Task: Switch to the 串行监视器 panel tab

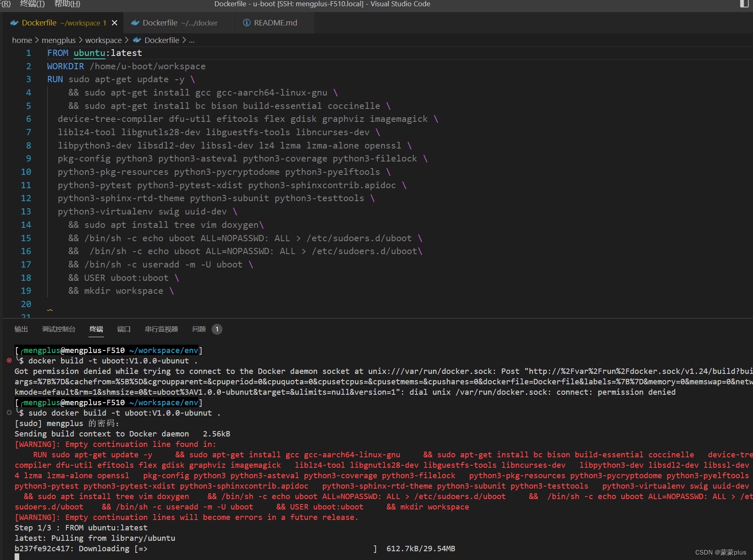Action: [x=161, y=329]
